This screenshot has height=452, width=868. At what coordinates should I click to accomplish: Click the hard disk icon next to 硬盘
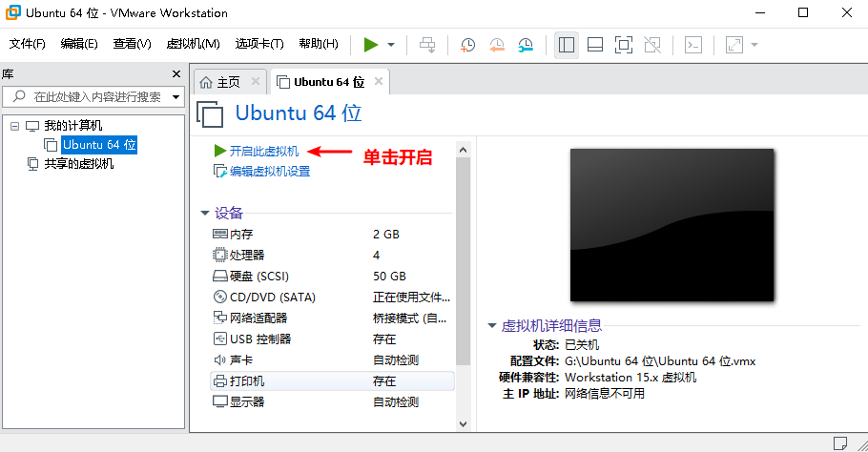[219, 277]
